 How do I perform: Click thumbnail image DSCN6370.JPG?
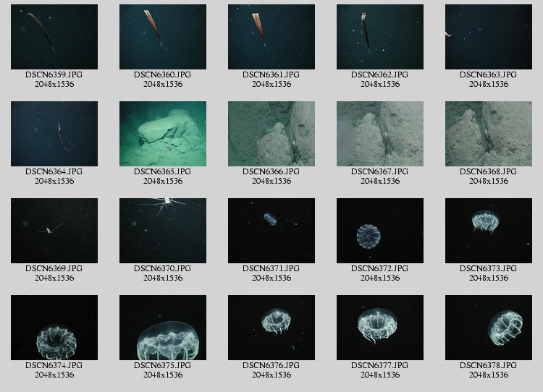click(x=162, y=231)
